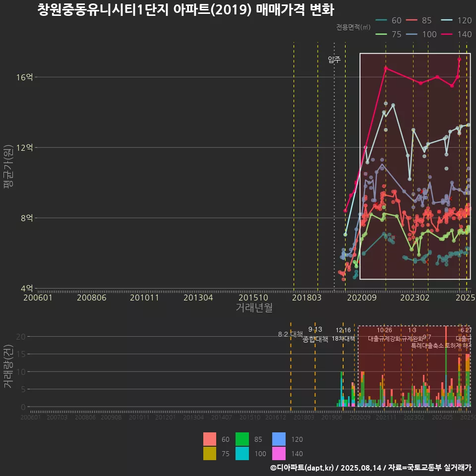Screen dimensions: 476x476
Task: Select the salmon 60 square in the bottom legend
Action: pos(210,439)
